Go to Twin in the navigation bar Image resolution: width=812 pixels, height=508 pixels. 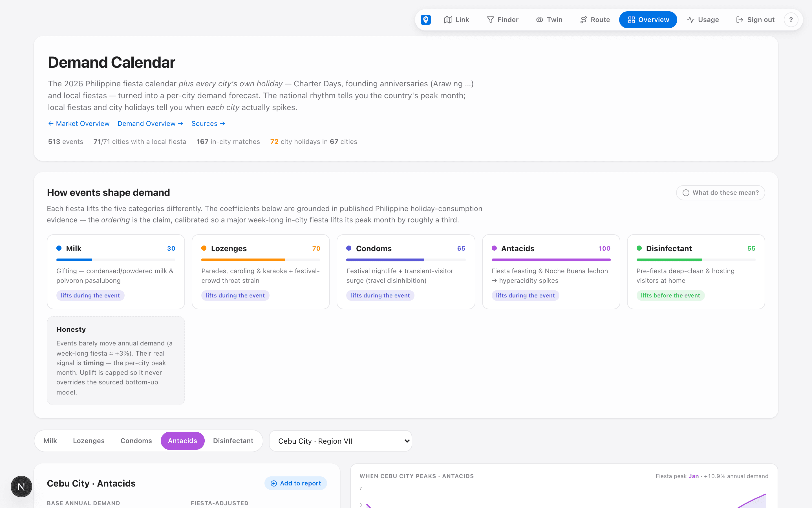549,20
